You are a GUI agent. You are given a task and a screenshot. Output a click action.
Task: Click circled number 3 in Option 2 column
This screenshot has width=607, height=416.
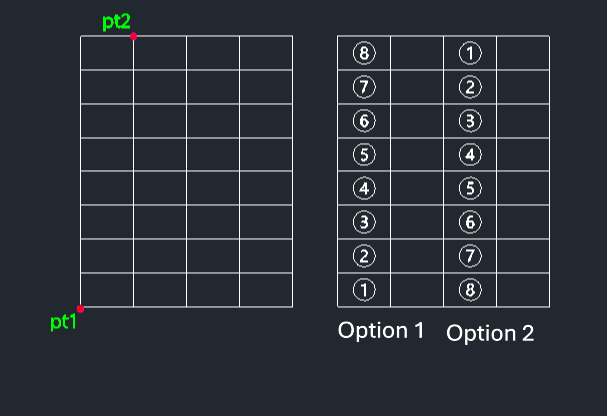[x=470, y=121]
